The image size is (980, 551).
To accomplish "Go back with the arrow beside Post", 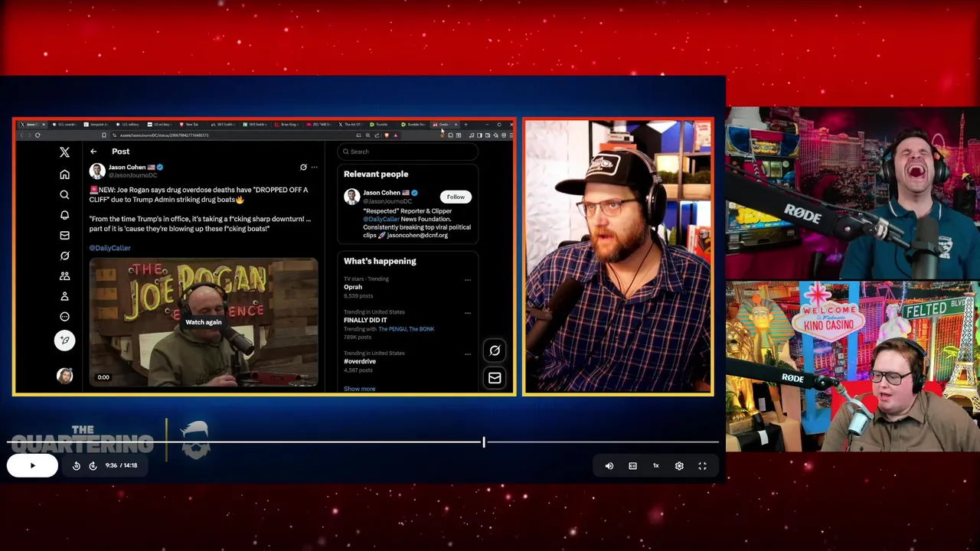I will (93, 152).
